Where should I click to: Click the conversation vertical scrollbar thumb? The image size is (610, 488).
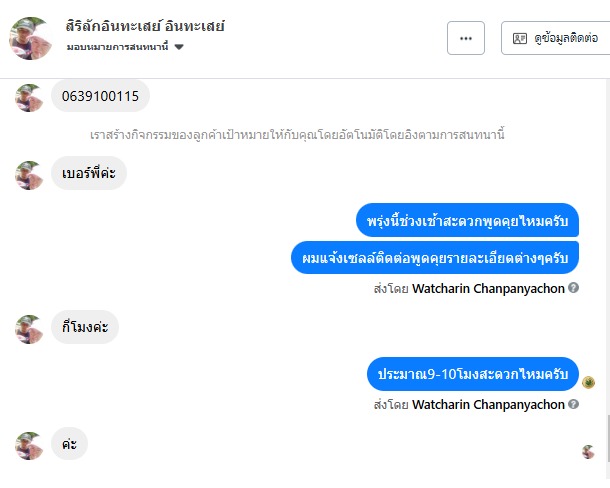point(608,439)
